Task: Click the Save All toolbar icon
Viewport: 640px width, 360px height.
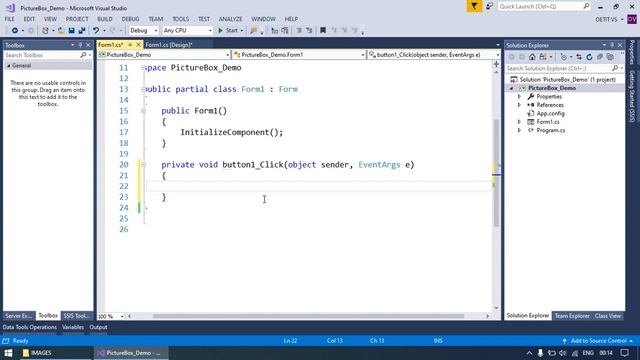Action: (x=82, y=31)
